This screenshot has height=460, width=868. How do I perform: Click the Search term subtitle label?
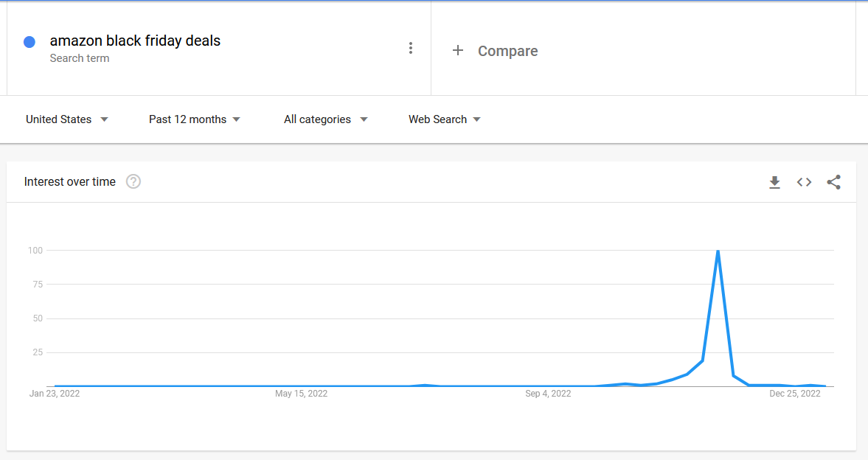click(x=80, y=58)
